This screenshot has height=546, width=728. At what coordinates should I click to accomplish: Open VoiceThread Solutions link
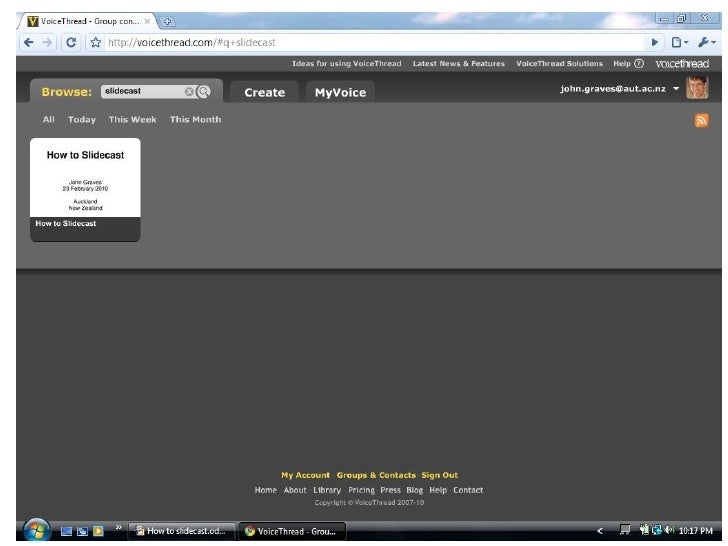pos(559,64)
